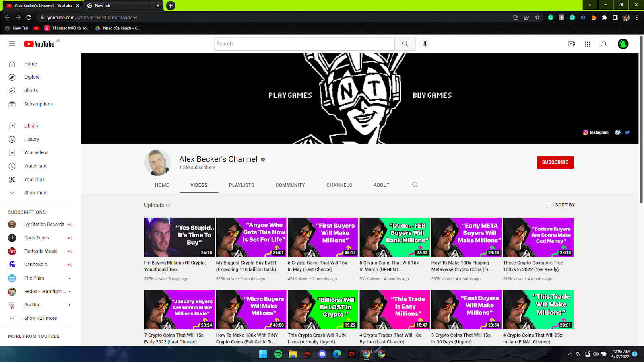The image size is (644, 362).
Task: Open the system clock showing 10:05 AM
Action: 621,354
